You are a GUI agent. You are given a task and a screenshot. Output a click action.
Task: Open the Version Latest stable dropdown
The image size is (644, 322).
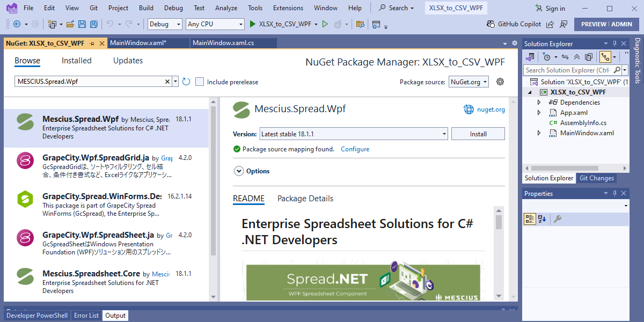(354, 134)
